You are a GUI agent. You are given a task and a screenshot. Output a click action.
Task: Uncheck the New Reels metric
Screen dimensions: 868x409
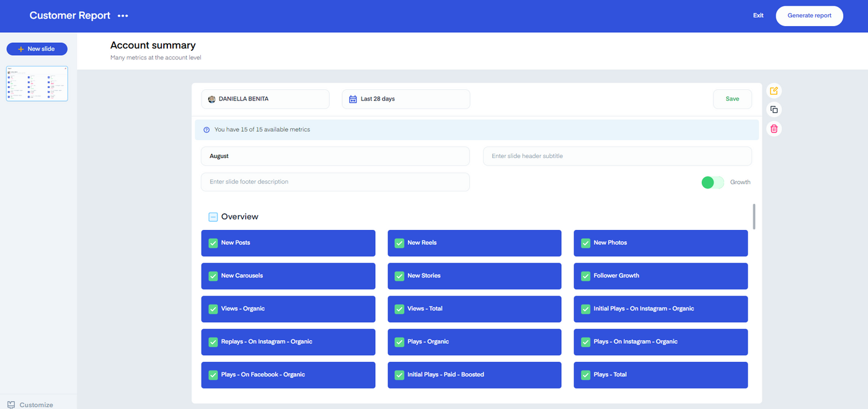tap(399, 243)
